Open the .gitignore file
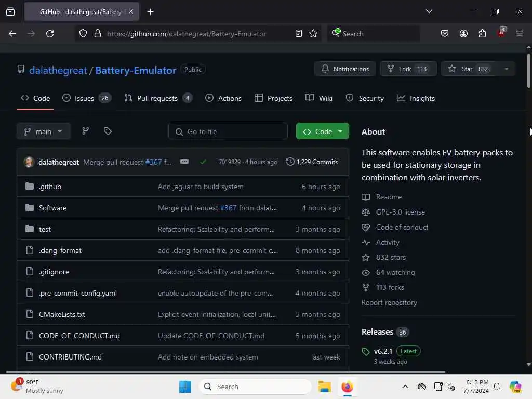The image size is (532, 399). (x=54, y=272)
